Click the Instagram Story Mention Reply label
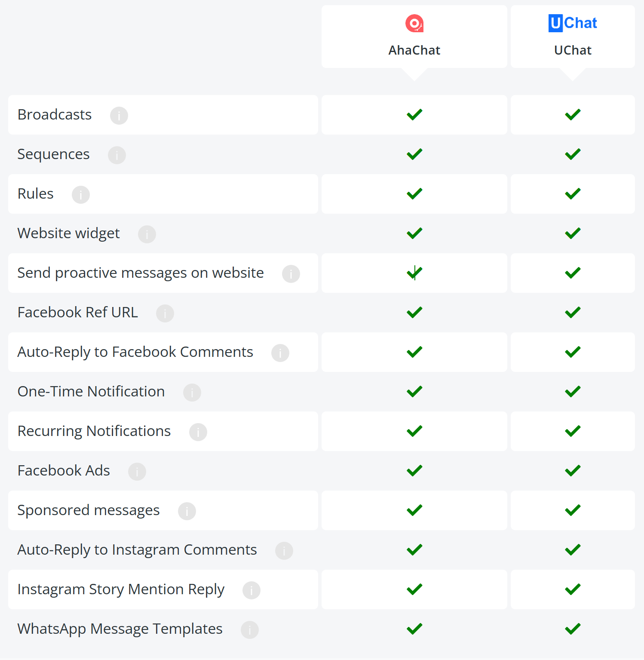This screenshot has height=660, width=644. [121, 589]
